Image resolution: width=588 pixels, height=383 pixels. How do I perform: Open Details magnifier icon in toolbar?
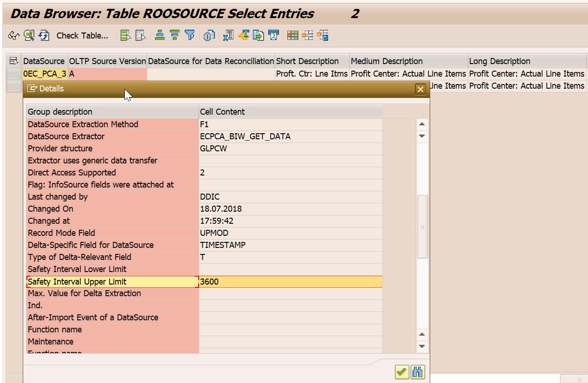pos(29,35)
